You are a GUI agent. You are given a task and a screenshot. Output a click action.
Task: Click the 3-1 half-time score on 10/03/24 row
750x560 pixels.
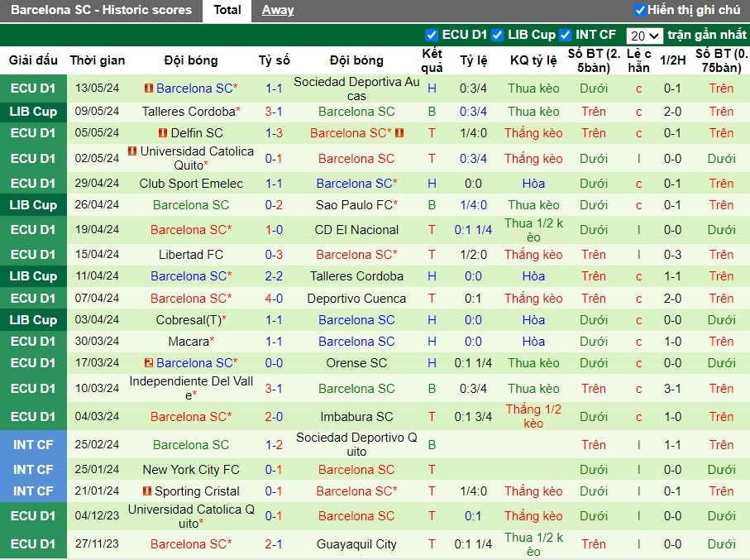click(x=672, y=388)
